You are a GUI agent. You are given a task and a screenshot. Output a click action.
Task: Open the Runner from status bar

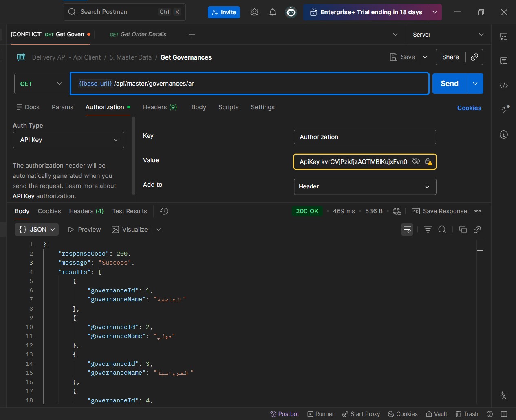point(321,414)
